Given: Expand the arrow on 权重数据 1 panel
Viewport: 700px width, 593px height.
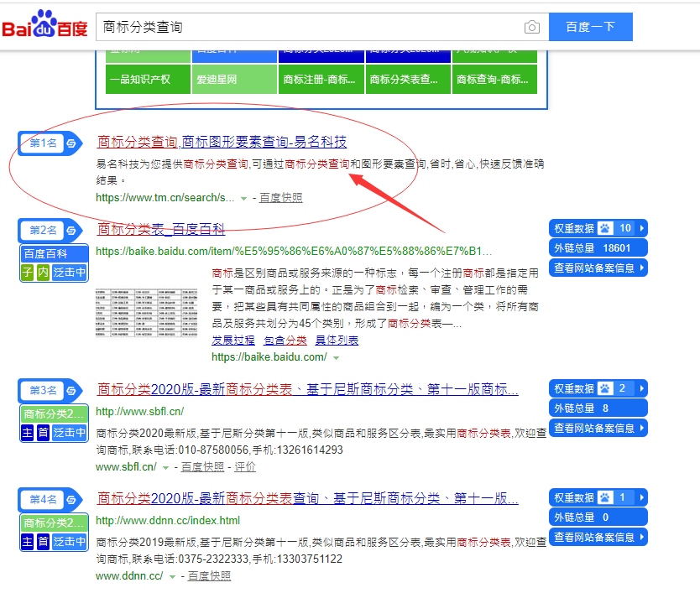Looking at the screenshot, I should pyautogui.click(x=641, y=497).
